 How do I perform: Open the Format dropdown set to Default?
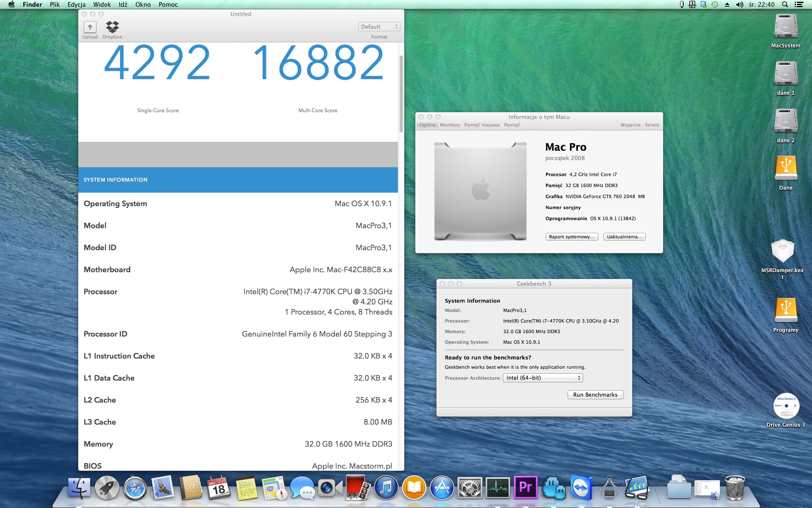click(x=379, y=27)
